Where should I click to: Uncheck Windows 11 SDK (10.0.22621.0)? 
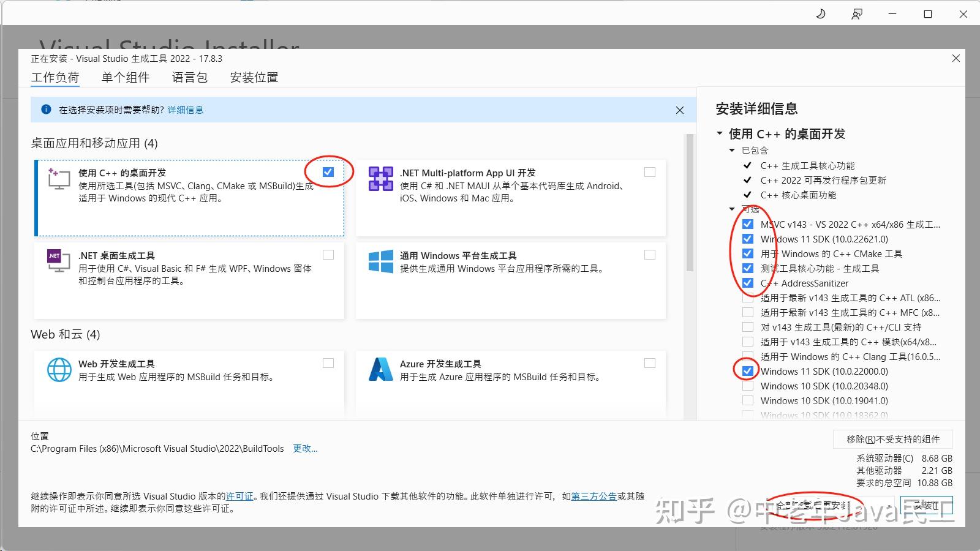tap(748, 239)
